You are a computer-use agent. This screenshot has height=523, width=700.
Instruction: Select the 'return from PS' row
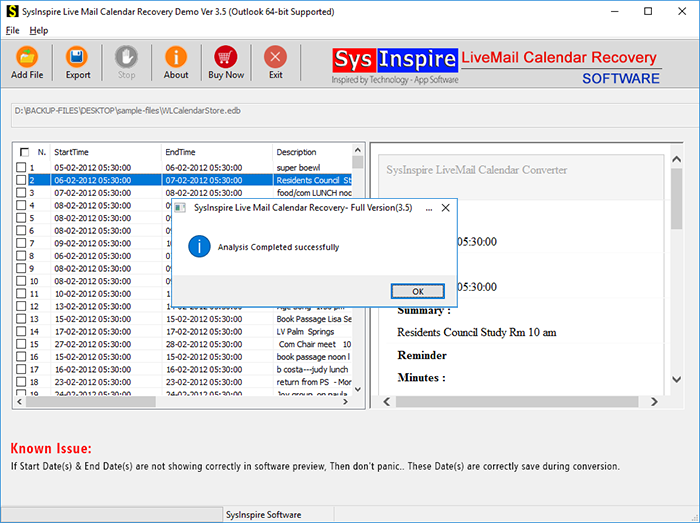coord(183,382)
